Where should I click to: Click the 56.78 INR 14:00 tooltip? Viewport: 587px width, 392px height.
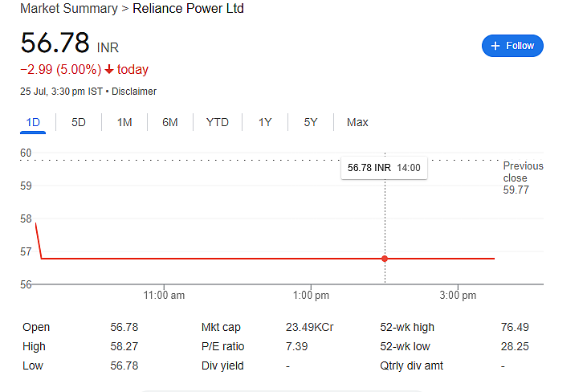point(384,168)
